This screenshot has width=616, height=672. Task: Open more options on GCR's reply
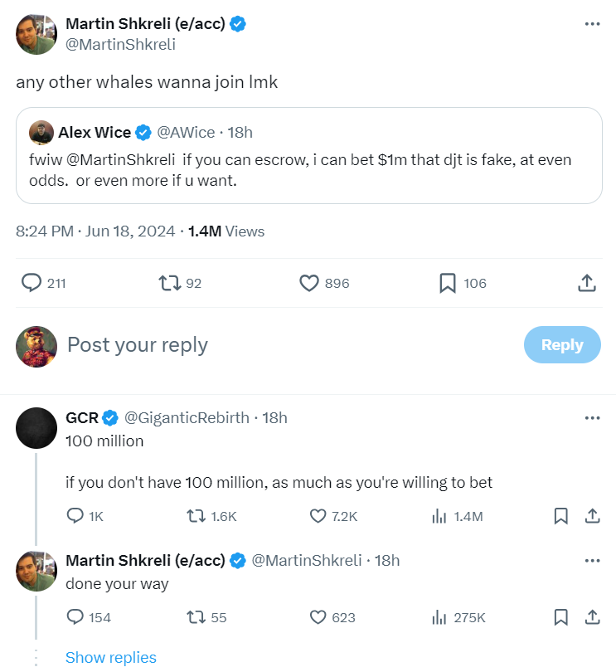pyautogui.click(x=592, y=417)
